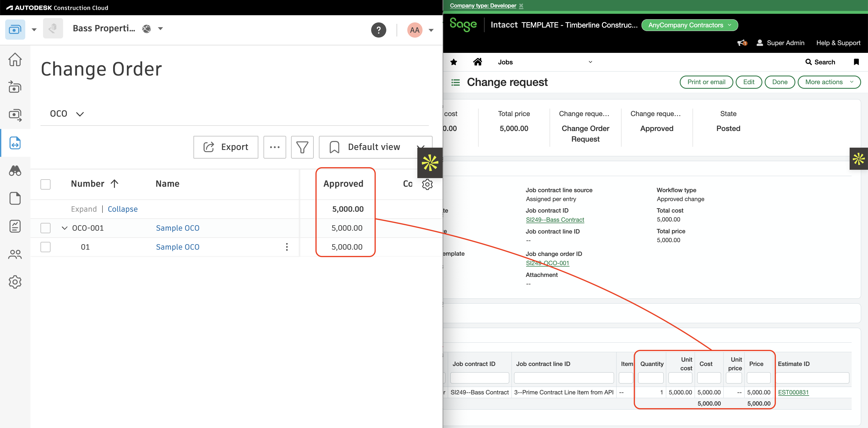
Task: Open the filter funnel icon
Action: coord(302,147)
